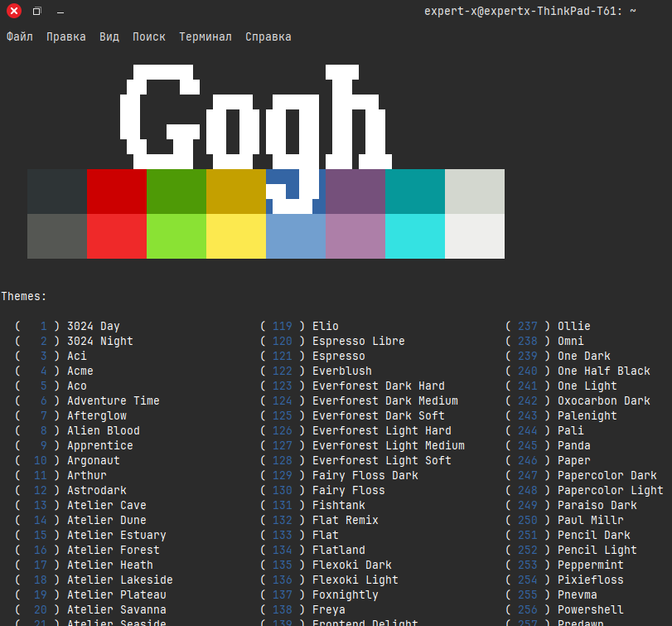The height and width of the screenshot is (626, 672).
Task: Click the 'Flexoki Dark' theme entry
Action: click(x=352, y=565)
